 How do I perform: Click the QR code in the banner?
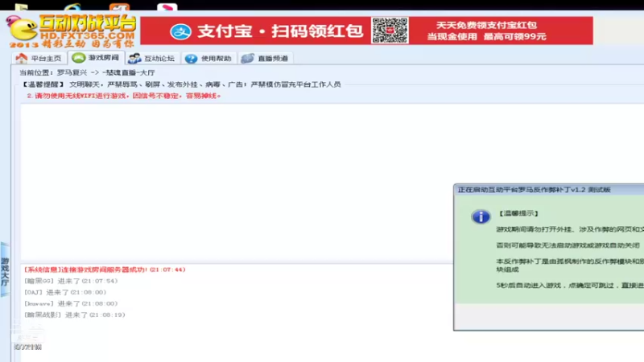[390, 31]
